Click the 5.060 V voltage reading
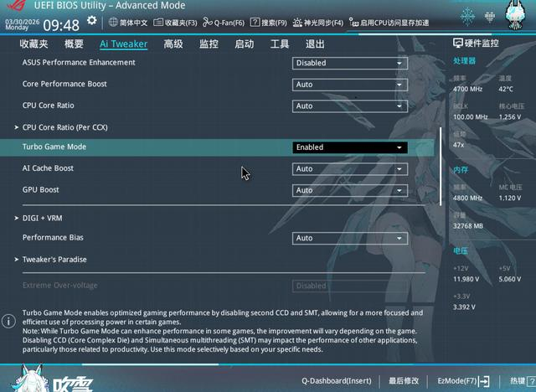Screen dimensions: 536x392 tap(510, 279)
